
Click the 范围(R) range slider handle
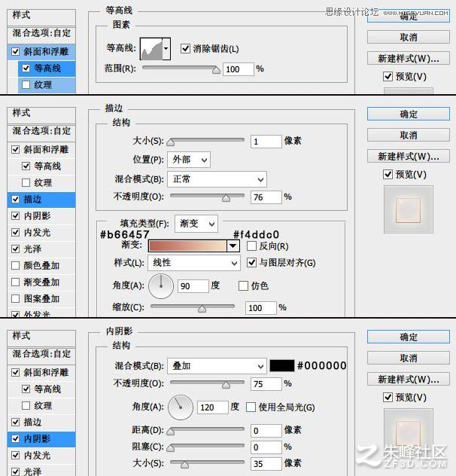tap(216, 70)
